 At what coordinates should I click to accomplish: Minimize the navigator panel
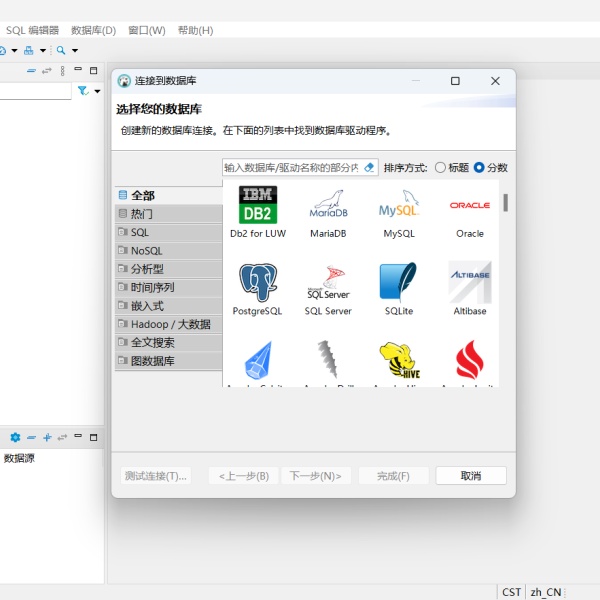point(78,69)
